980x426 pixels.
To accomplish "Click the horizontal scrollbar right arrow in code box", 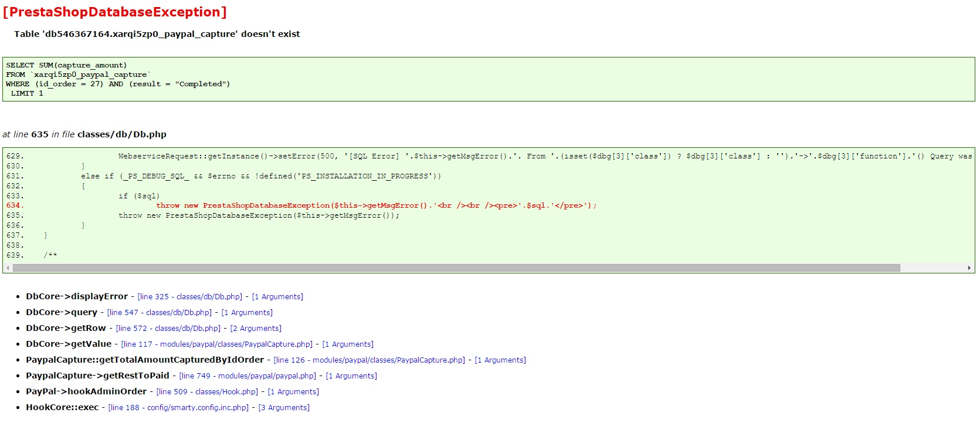I will [x=969, y=268].
